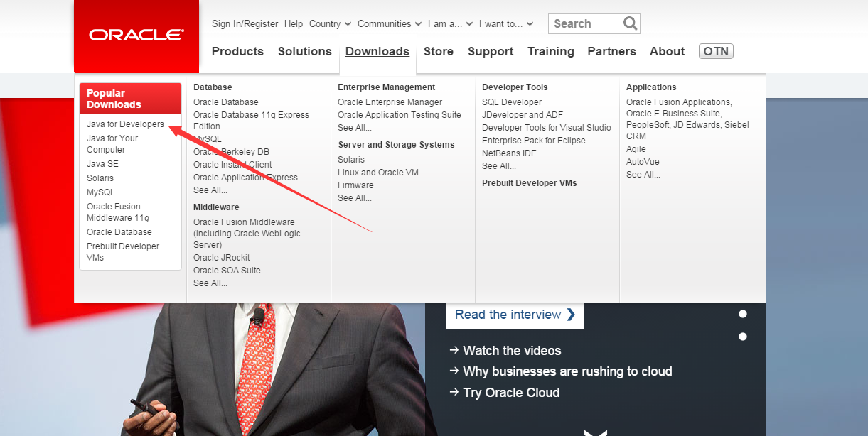The image size is (868, 436).
Task: Open Try Oracle Cloud link
Action: (505, 393)
